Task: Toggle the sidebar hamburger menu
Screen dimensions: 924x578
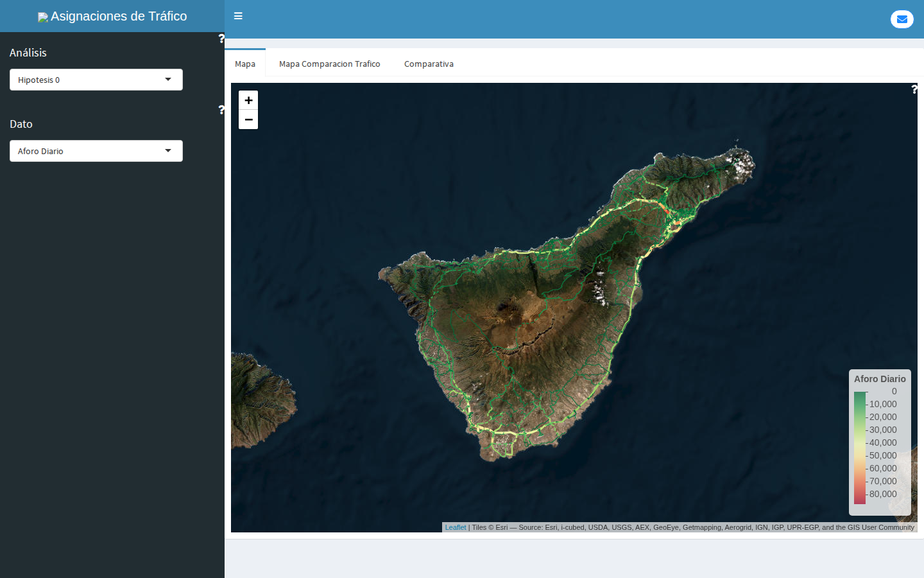Action: (238, 16)
